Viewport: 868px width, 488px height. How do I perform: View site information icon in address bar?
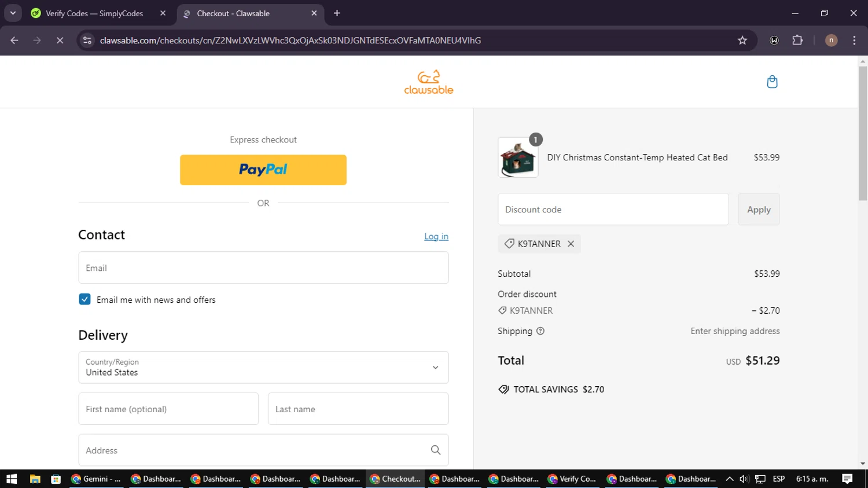87,41
